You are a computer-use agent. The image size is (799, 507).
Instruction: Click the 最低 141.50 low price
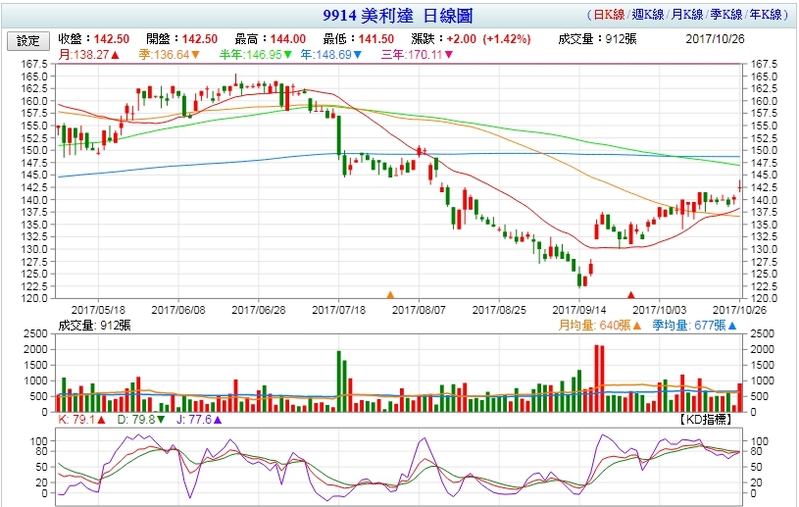coord(358,39)
